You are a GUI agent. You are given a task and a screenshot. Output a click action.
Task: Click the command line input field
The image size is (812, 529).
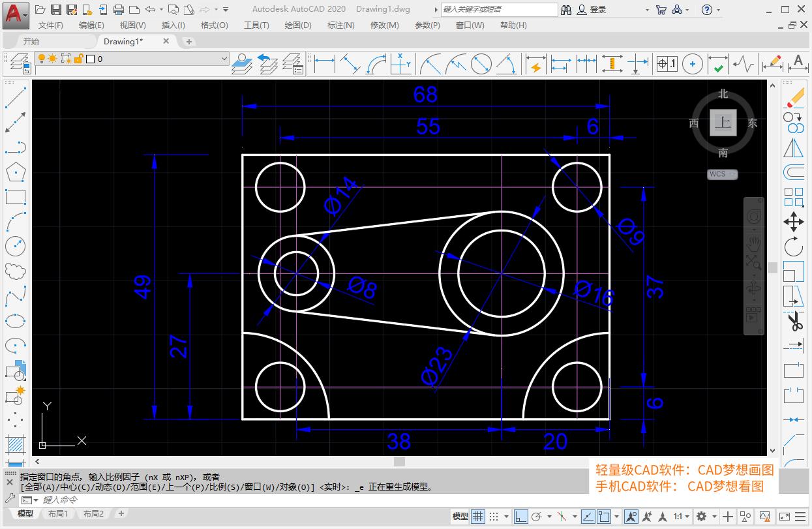[98, 500]
